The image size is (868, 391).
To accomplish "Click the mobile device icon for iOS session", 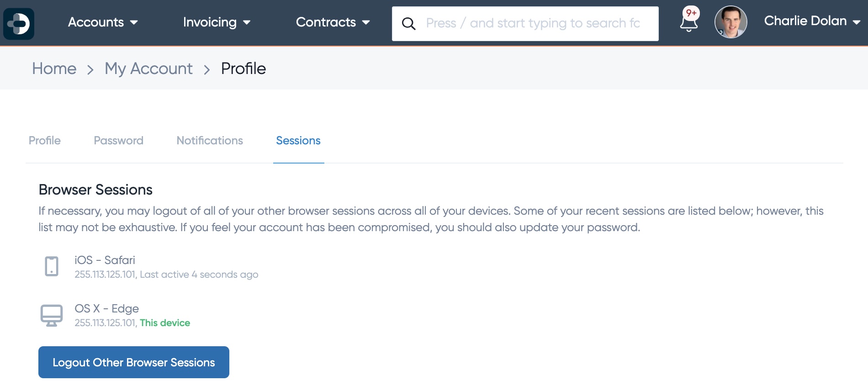I will click(x=52, y=266).
